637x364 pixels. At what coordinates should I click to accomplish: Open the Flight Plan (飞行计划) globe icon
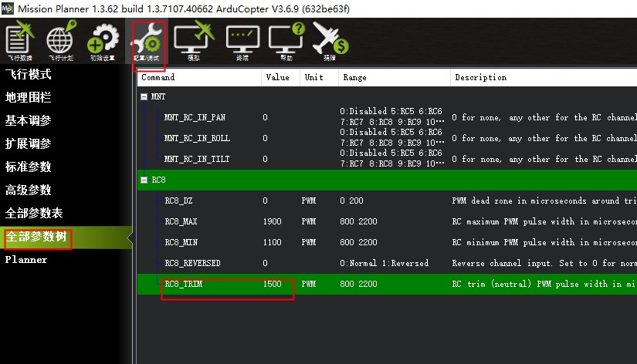pyautogui.click(x=61, y=42)
